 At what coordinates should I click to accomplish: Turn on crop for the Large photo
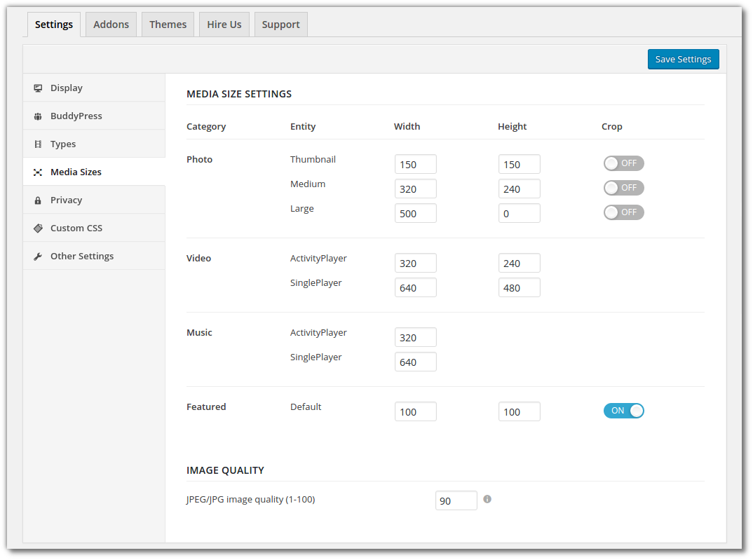[x=623, y=212]
